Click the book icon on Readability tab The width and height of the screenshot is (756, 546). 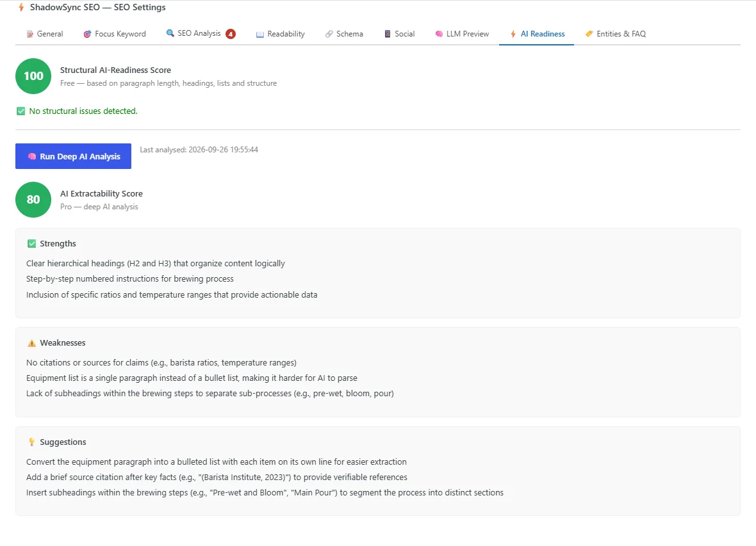[260, 34]
